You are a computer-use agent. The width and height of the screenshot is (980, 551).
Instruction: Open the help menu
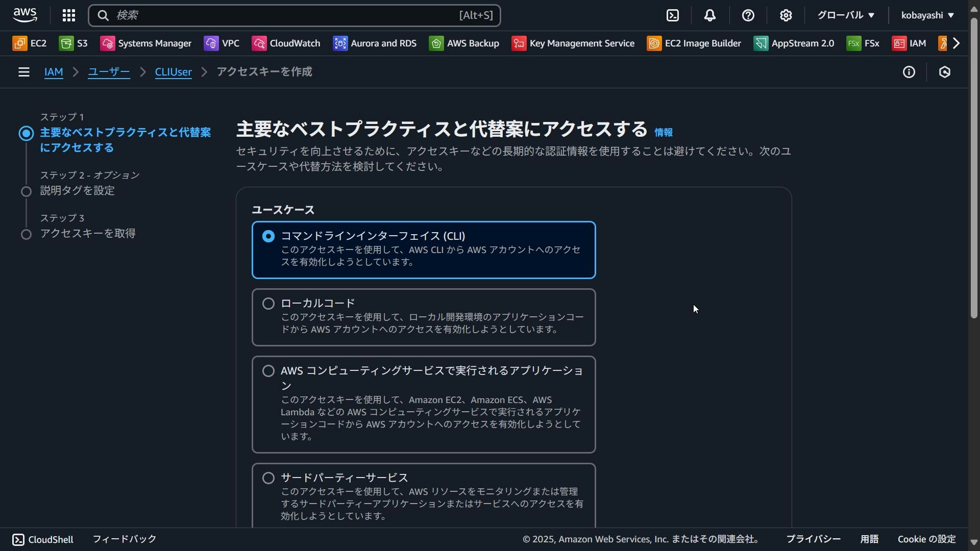pyautogui.click(x=748, y=15)
